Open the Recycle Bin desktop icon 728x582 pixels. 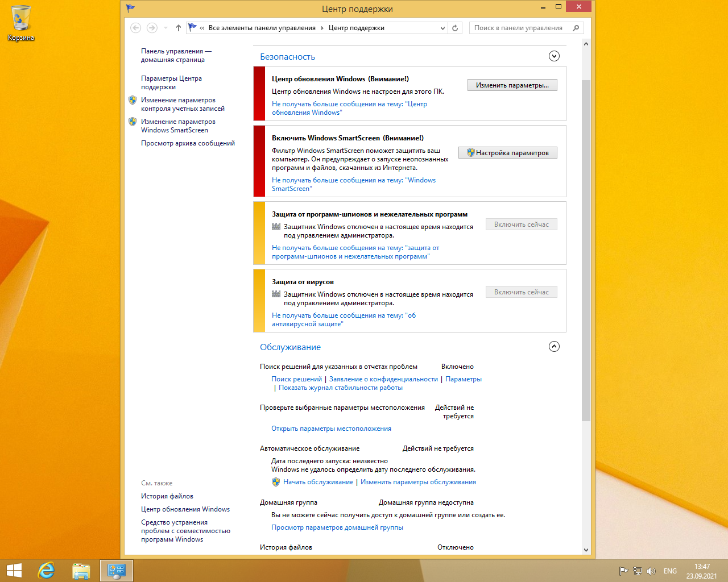(x=21, y=23)
